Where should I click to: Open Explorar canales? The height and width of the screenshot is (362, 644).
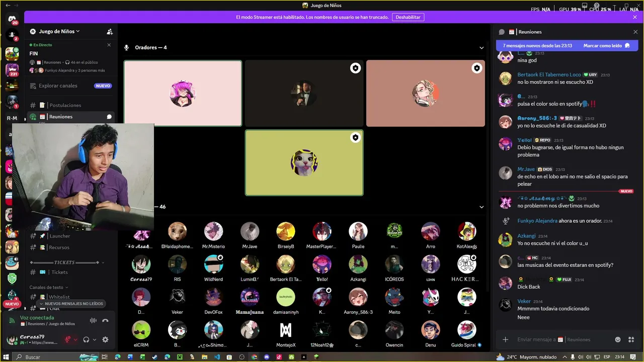(x=70, y=85)
